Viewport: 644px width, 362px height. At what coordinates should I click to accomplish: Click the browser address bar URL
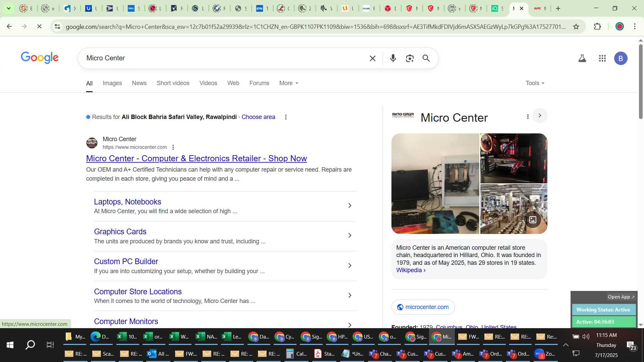(x=315, y=27)
